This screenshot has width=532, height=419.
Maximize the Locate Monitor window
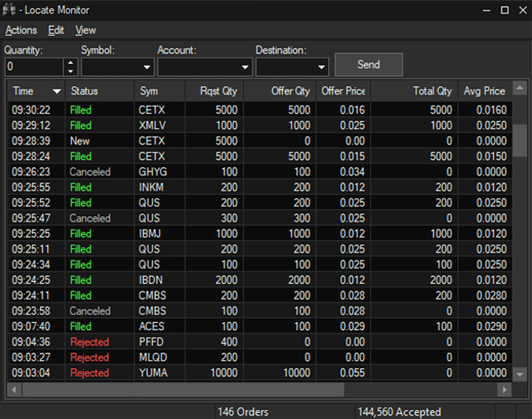coord(505,10)
